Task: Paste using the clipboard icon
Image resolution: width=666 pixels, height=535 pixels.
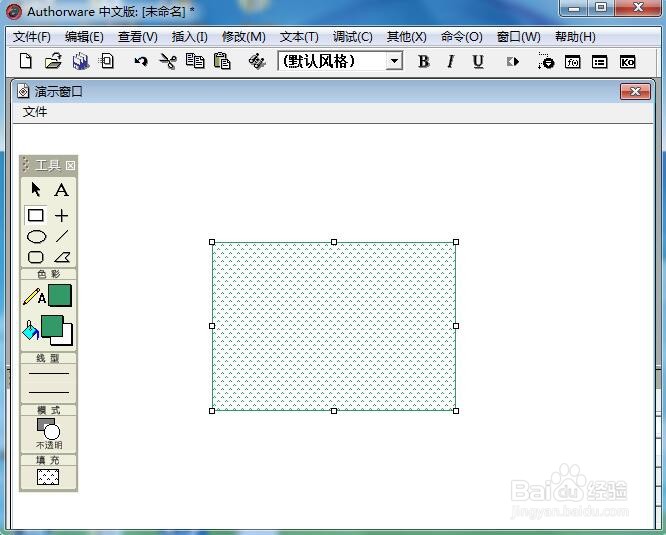Action: point(222,61)
